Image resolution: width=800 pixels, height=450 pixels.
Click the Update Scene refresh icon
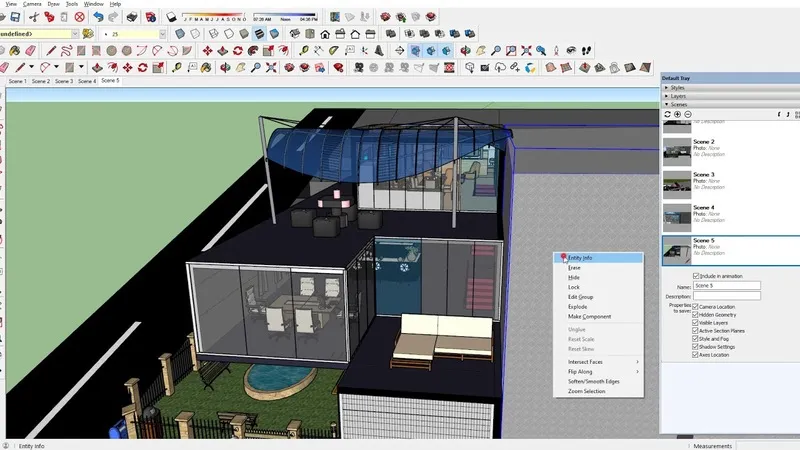click(x=667, y=114)
